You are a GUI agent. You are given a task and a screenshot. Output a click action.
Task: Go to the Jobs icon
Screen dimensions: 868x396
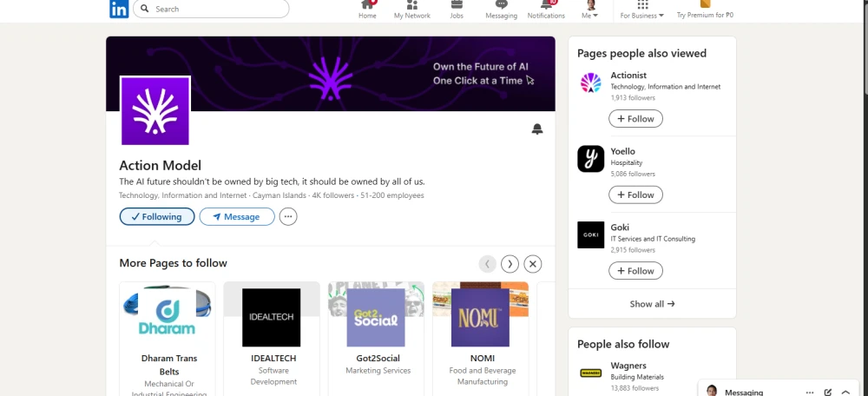pyautogui.click(x=457, y=5)
